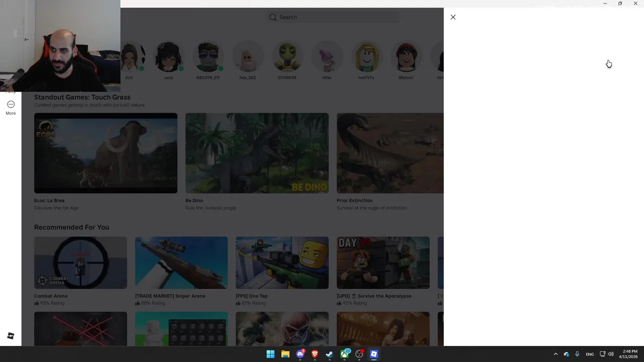Open the red laser game thumbnail in bottom row
The width and height of the screenshot is (644, 362).
[x=80, y=329]
